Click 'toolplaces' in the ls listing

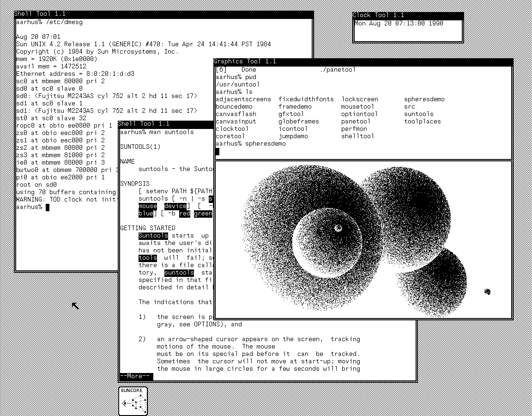pyautogui.click(x=423, y=122)
